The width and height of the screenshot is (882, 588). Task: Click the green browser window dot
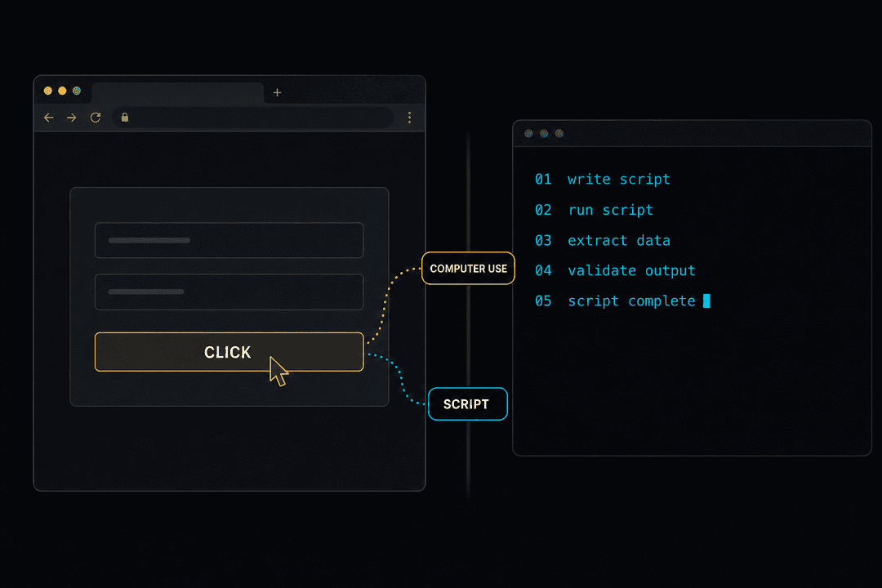click(77, 91)
